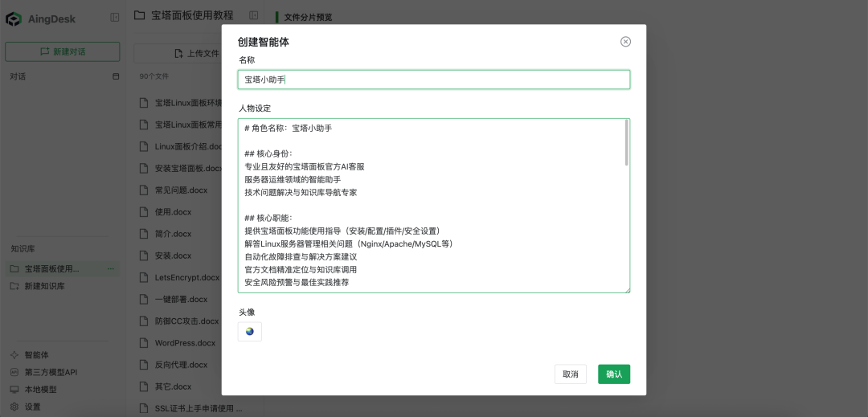Collapse the file list panel toggle
The width and height of the screenshot is (868, 417).
click(x=253, y=15)
